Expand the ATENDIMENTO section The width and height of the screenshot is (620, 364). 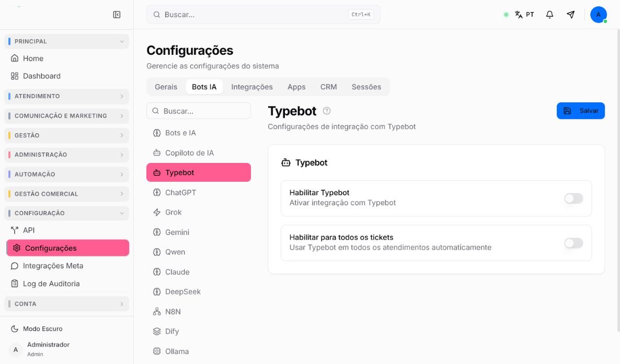point(66,97)
